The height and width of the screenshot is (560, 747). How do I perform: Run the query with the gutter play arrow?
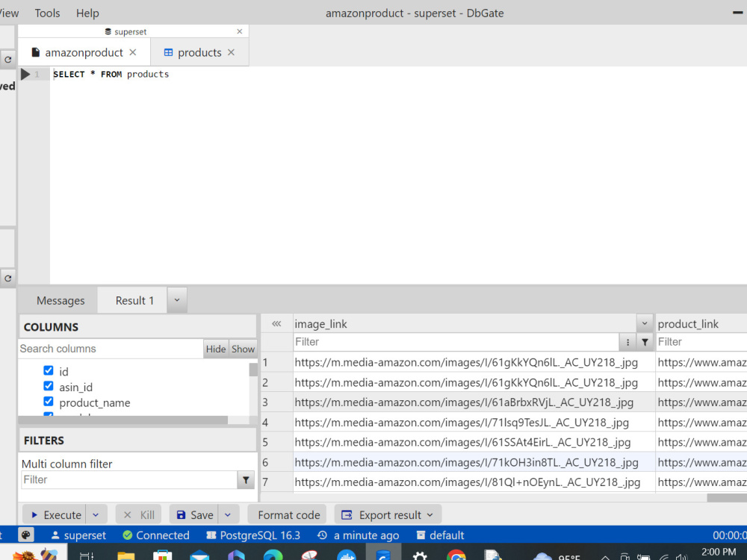click(x=25, y=74)
